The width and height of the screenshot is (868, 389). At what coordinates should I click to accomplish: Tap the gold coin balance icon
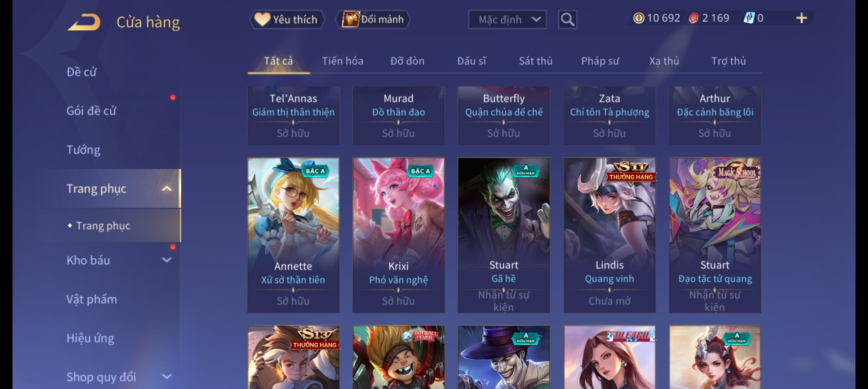(x=638, y=18)
